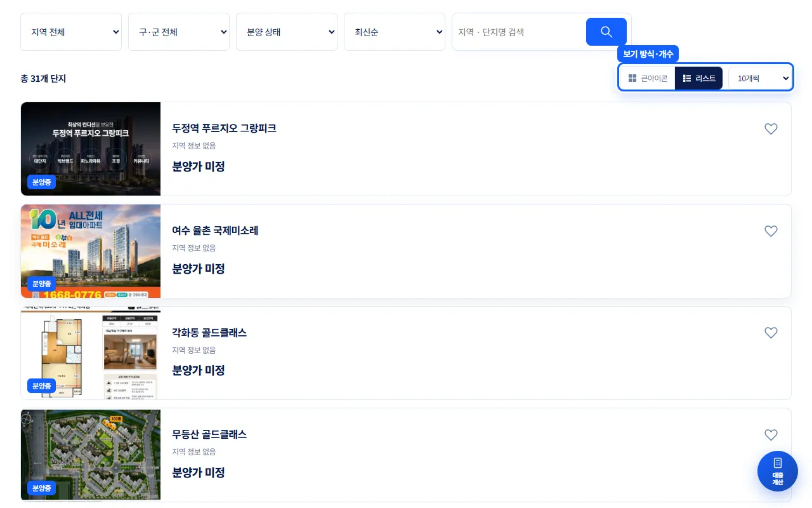The image size is (812, 508).
Task: Favorite 각화동 골드클래스 with heart icon
Action: point(771,333)
